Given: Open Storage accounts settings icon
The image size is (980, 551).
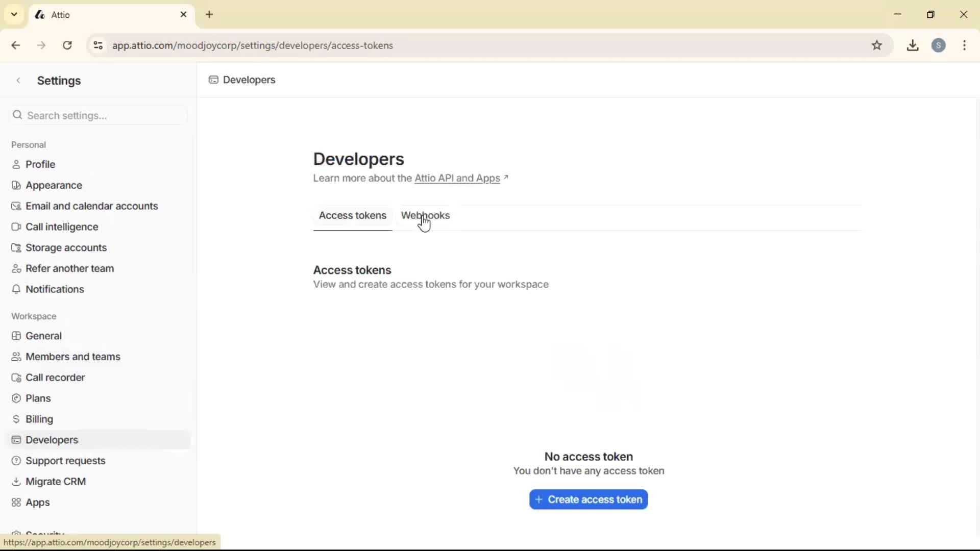Looking at the screenshot, I should click(x=16, y=247).
